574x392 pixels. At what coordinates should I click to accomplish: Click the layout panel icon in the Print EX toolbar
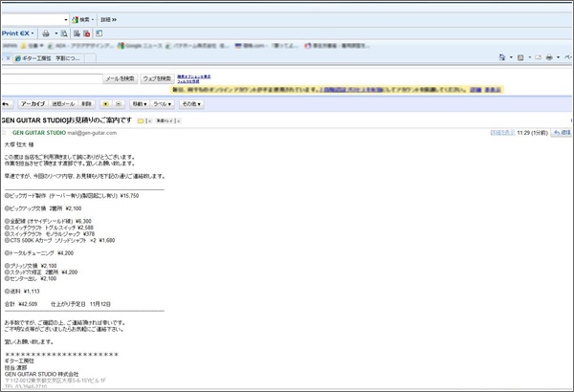99,33
